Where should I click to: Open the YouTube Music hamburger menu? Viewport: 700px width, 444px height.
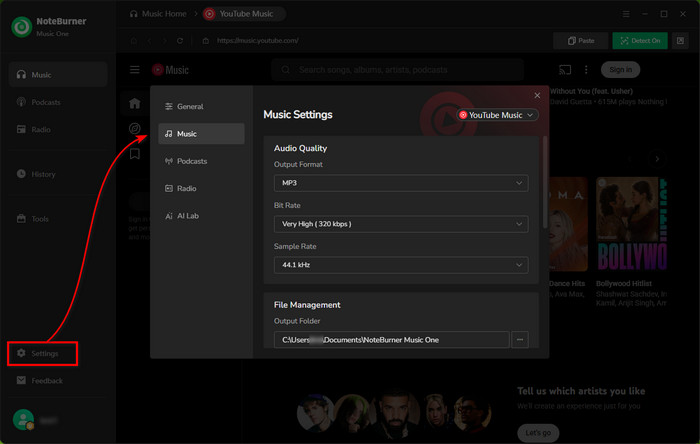tap(135, 70)
